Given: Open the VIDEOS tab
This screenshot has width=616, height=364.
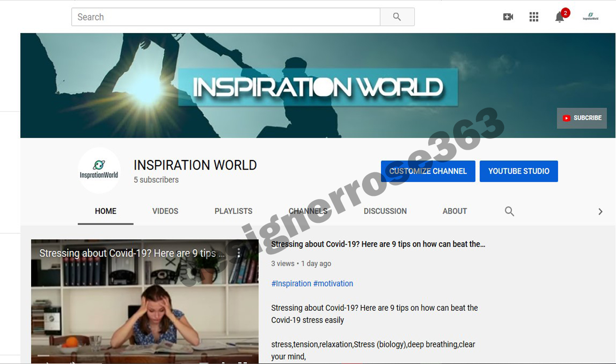Looking at the screenshot, I should [x=165, y=211].
